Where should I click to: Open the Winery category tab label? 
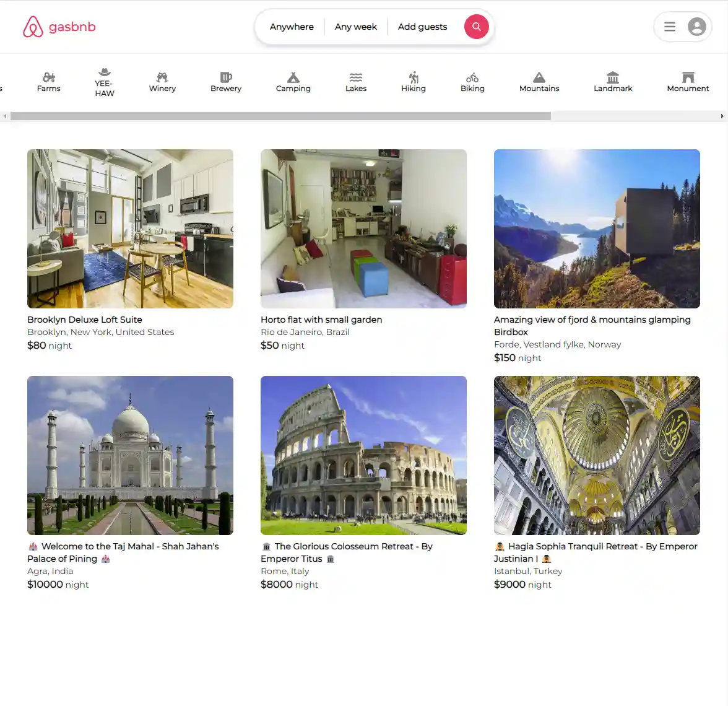pos(162,88)
